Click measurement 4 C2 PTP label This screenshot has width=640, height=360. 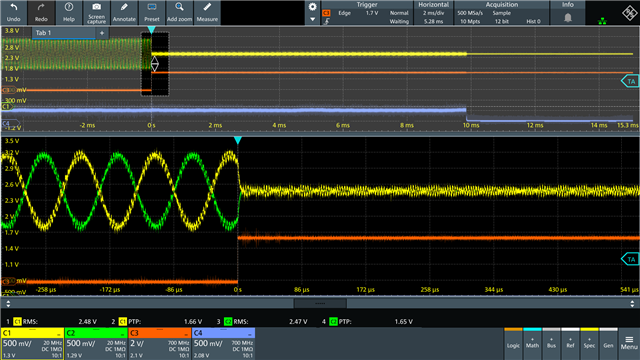[x=340, y=322]
